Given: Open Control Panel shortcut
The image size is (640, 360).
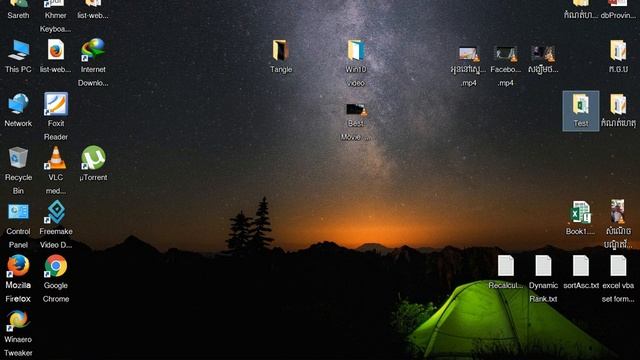Looking at the screenshot, I should [18, 225].
